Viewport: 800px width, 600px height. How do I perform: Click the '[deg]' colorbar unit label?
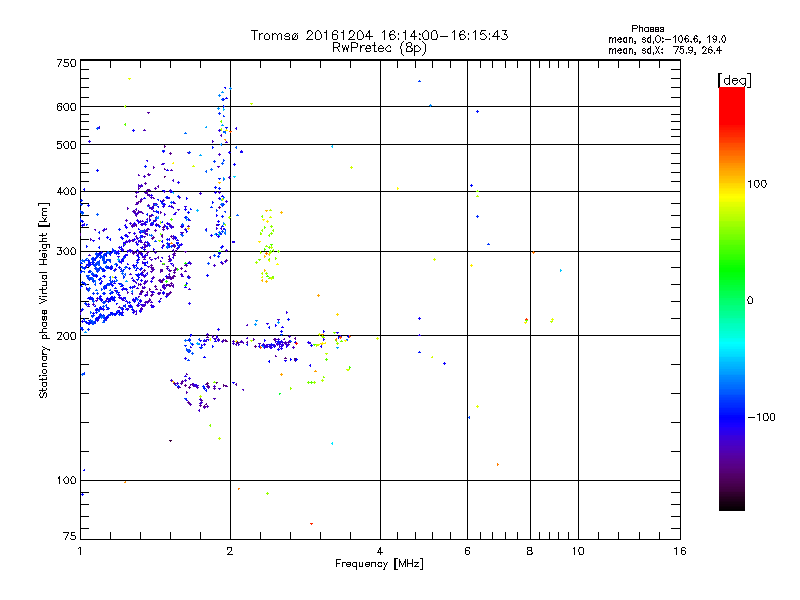pos(734,80)
